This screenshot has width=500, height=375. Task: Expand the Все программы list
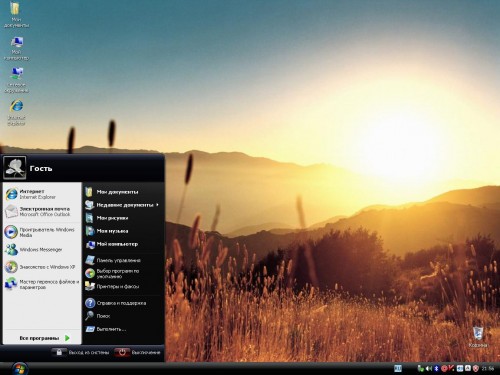[42, 338]
